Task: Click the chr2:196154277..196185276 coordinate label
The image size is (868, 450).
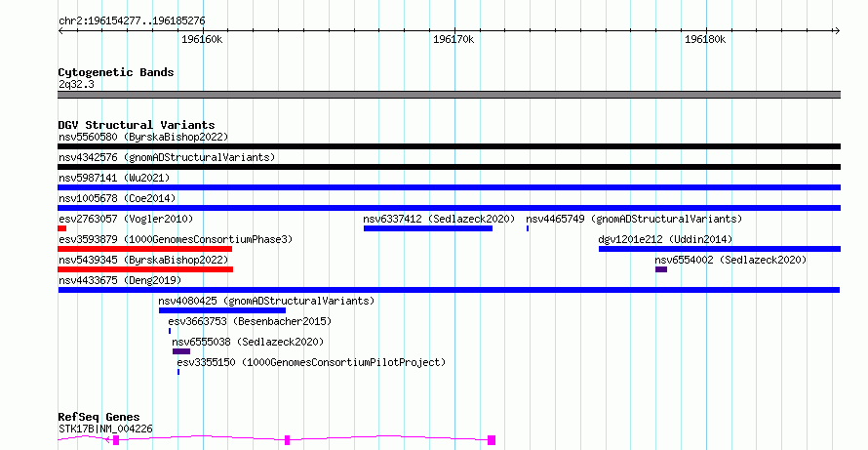Action: click(x=132, y=21)
